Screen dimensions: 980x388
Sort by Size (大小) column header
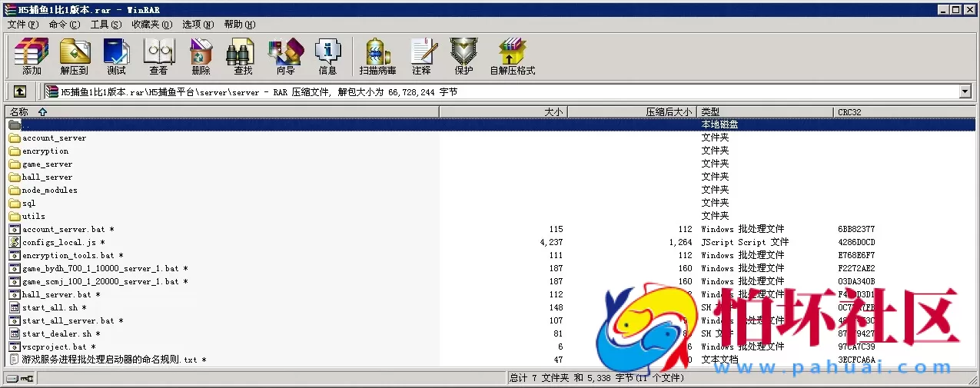pos(503,112)
